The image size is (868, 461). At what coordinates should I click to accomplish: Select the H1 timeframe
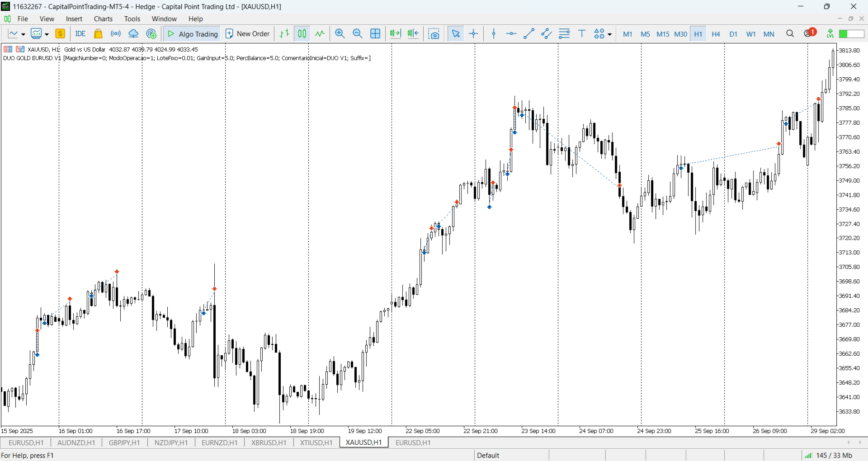point(698,34)
